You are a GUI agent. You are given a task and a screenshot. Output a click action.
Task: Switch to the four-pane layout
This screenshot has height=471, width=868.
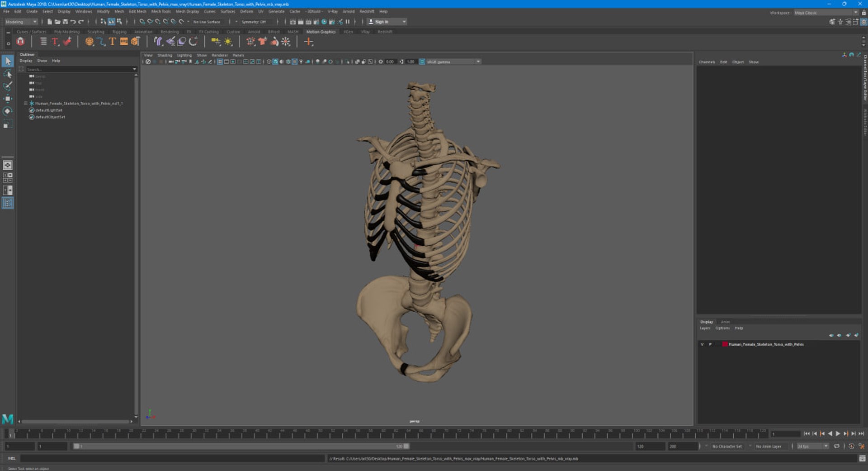click(x=8, y=178)
